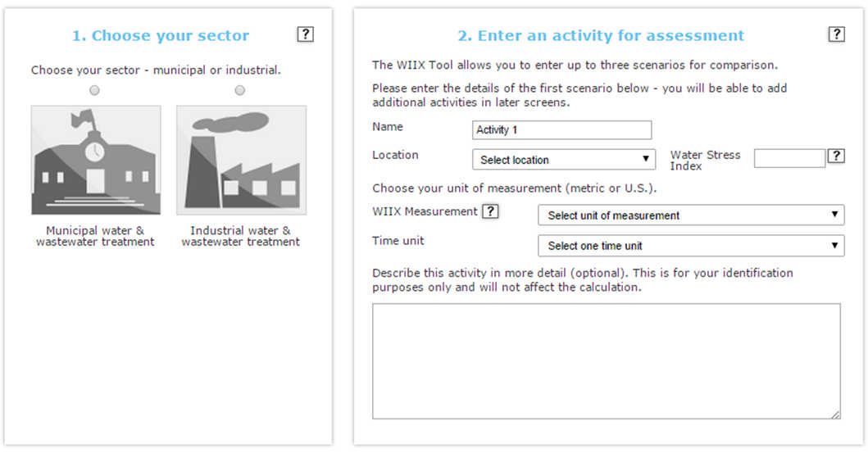Expand the Select unit of measurement dropdown
The width and height of the screenshot is (868, 453).
pos(690,215)
